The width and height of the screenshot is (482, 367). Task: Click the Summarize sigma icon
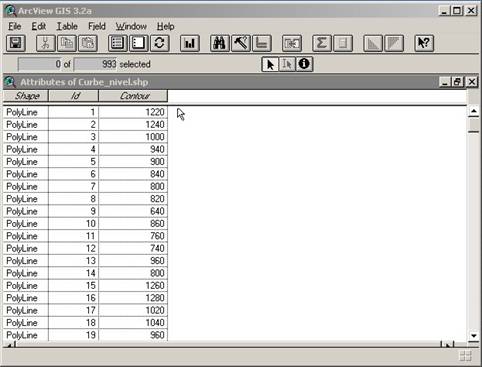[x=322, y=43]
